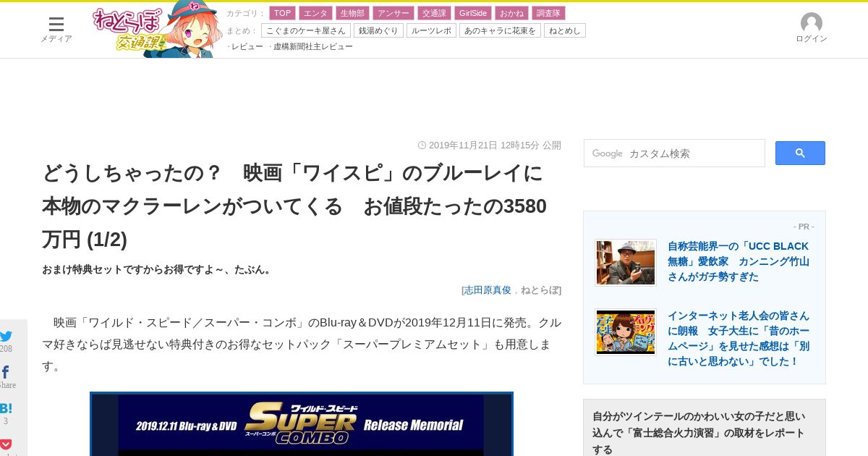
Task: Share the article via Facebook icon
Action: pyautogui.click(x=6, y=372)
